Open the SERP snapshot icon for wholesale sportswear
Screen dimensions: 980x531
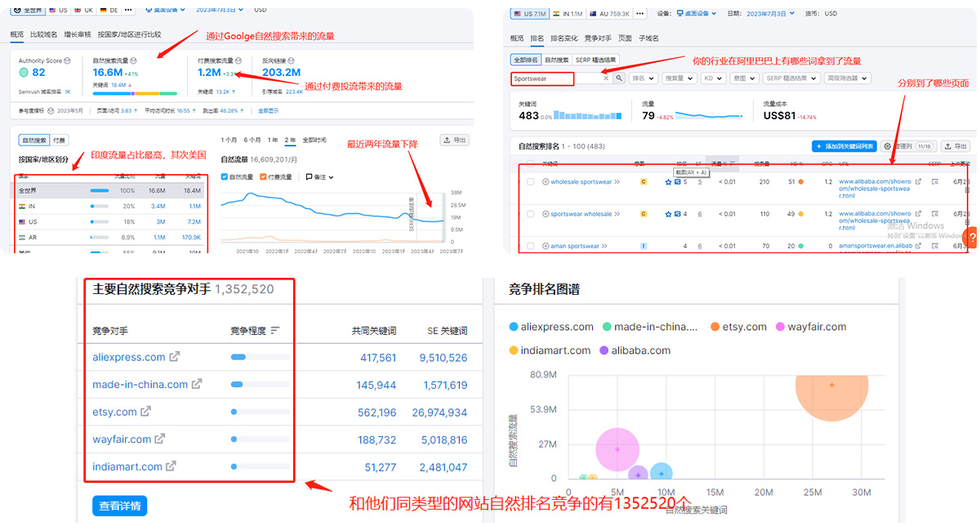(935, 182)
